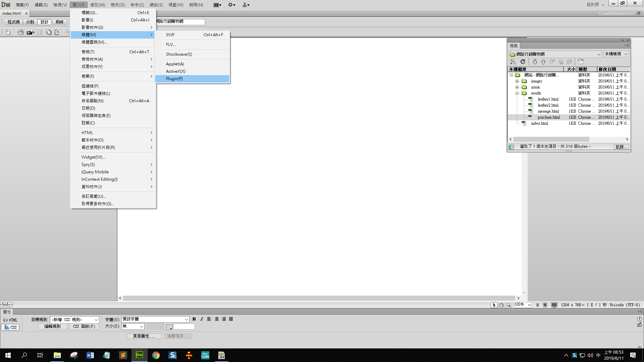644x362 pixels.
Task: Click the put files up arrow icon
Action: [x=543, y=62]
